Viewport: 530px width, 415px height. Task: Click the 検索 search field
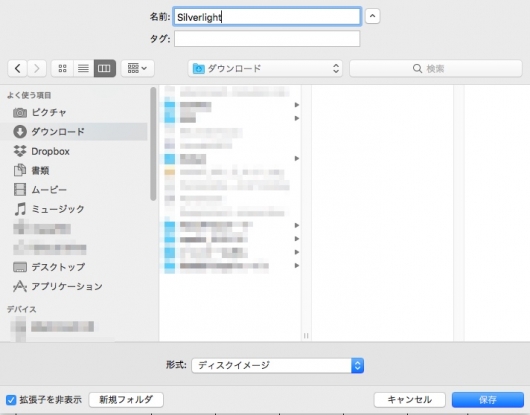436,69
